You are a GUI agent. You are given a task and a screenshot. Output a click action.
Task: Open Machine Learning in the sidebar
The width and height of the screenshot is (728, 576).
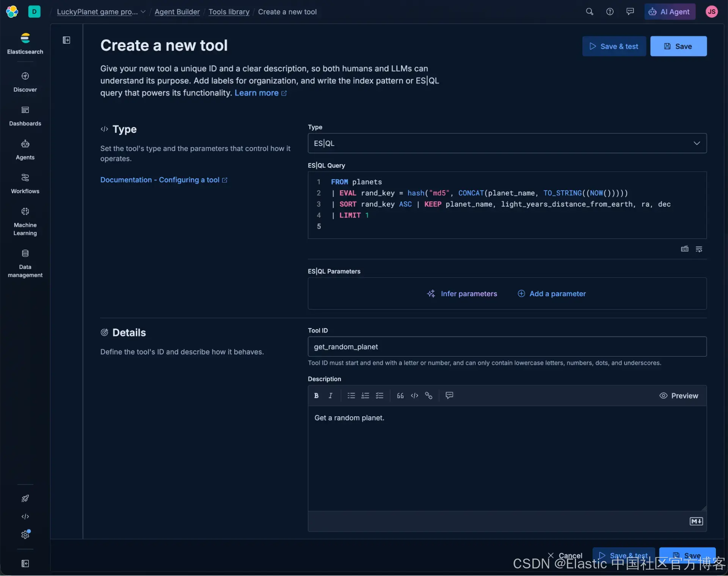point(25,221)
